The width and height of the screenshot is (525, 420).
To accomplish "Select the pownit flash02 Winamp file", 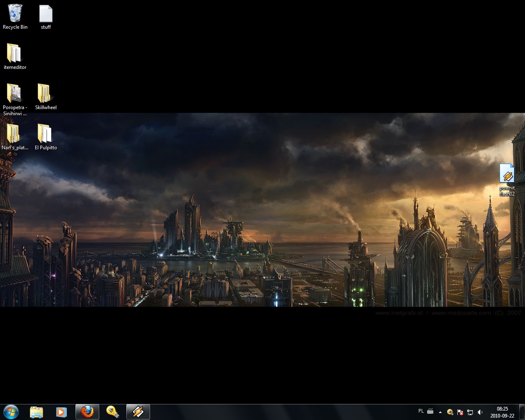I will [x=507, y=175].
